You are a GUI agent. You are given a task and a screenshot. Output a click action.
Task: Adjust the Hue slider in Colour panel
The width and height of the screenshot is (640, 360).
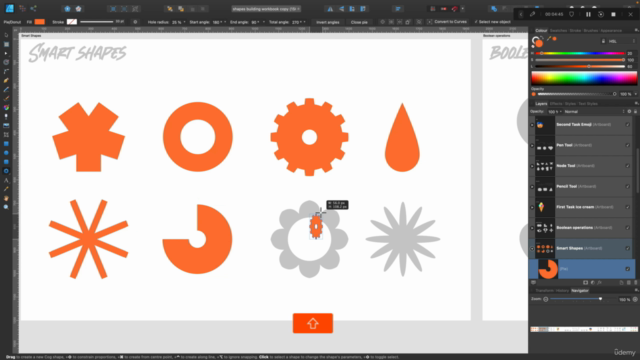click(580, 53)
